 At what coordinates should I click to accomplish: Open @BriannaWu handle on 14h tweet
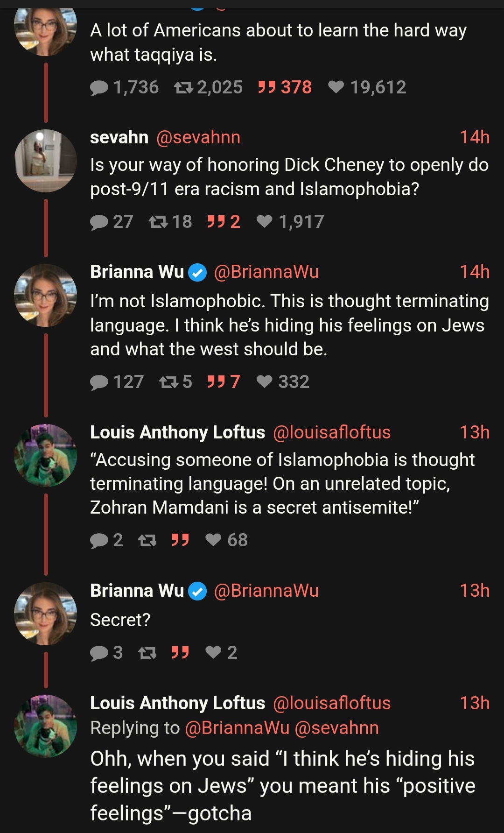266,272
